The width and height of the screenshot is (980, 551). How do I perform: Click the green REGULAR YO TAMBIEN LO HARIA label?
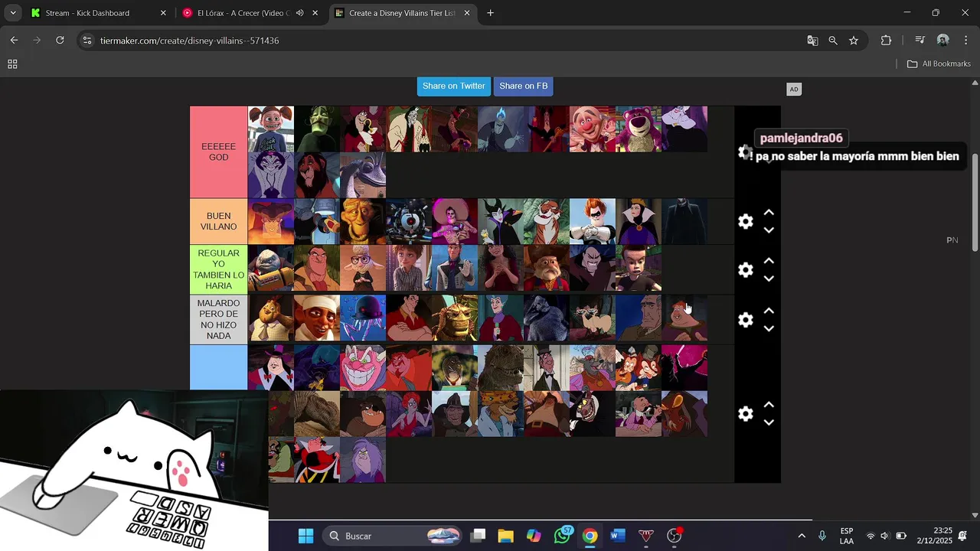219,269
